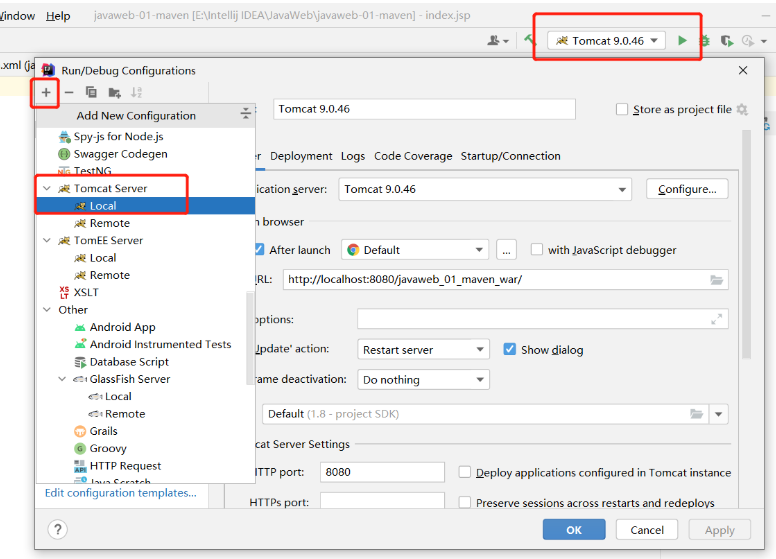Click the Build project hammer icon
This screenshot has height=559, width=776.
[x=530, y=41]
